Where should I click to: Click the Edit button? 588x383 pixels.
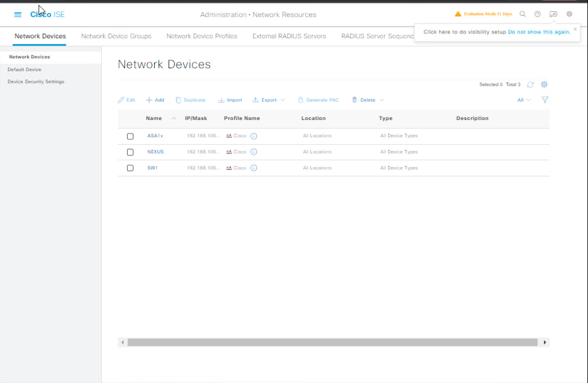coord(126,100)
